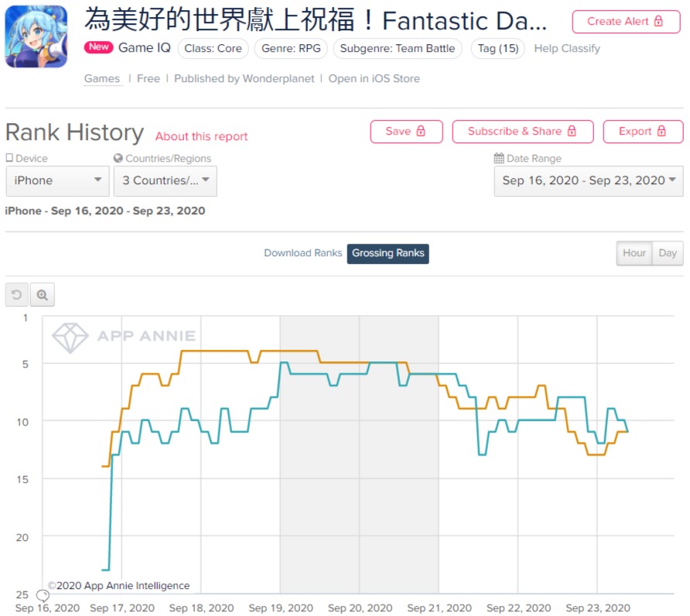Image resolution: width=690 pixels, height=616 pixels.
Task: Click the game's app icon thumbnail
Action: (x=36, y=36)
